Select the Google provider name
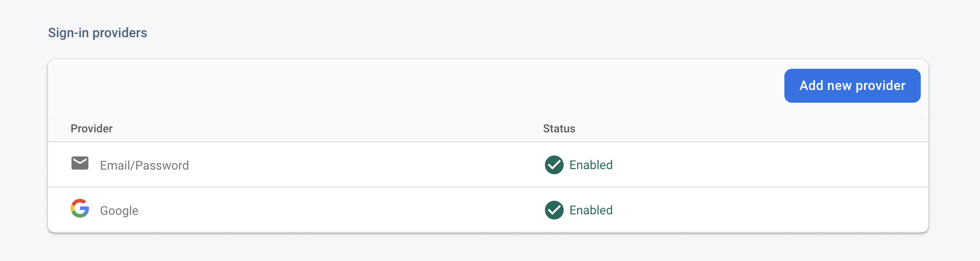Image resolution: width=980 pixels, height=261 pixels. [x=119, y=211]
